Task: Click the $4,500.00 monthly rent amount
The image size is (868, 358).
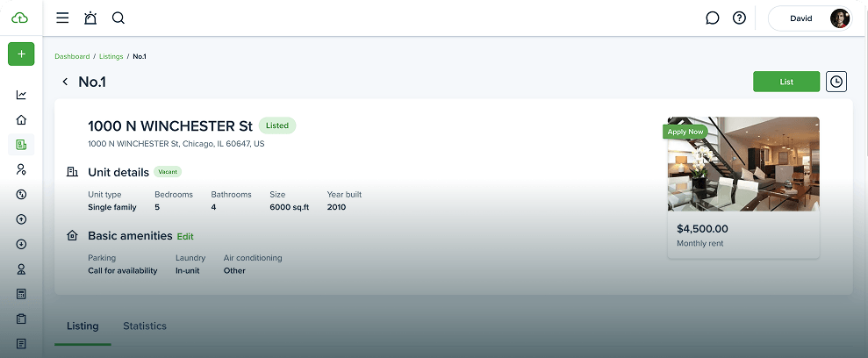Action: coord(702,228)
